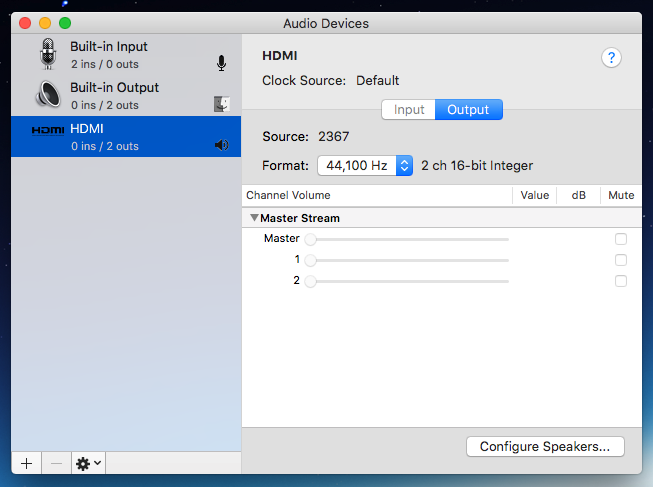
Task: Click the Built-in Output speaker device icon
Action: point(48,94)
